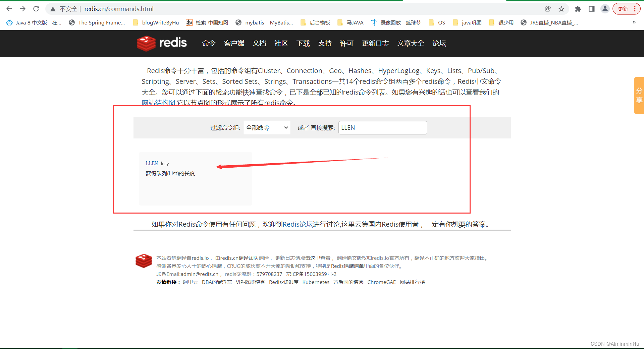Open the 阿里云 friend link
Viewport: 644px width, 349px height.
pos(190,282)
